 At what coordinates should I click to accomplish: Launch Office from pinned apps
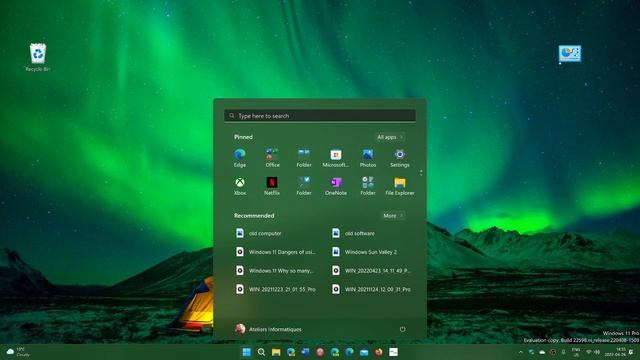click(x=272, y=158)
